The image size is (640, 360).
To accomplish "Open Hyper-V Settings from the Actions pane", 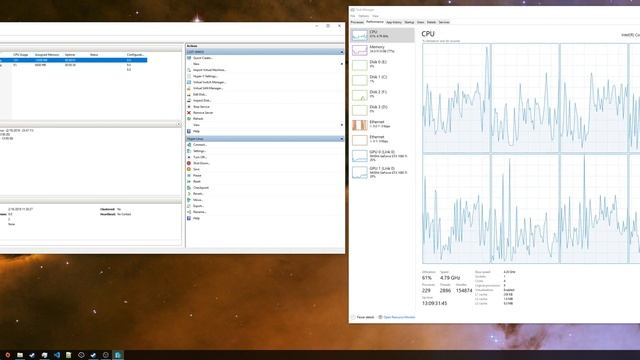I will 205,76.
